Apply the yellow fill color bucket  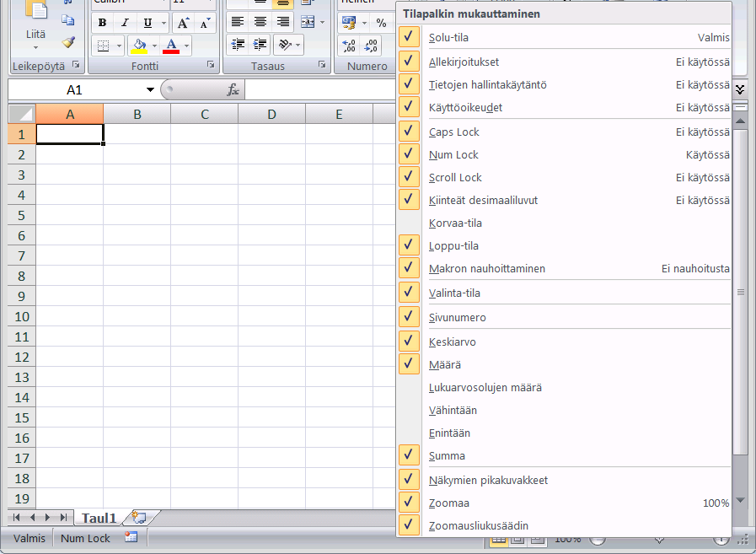[139, 46]
